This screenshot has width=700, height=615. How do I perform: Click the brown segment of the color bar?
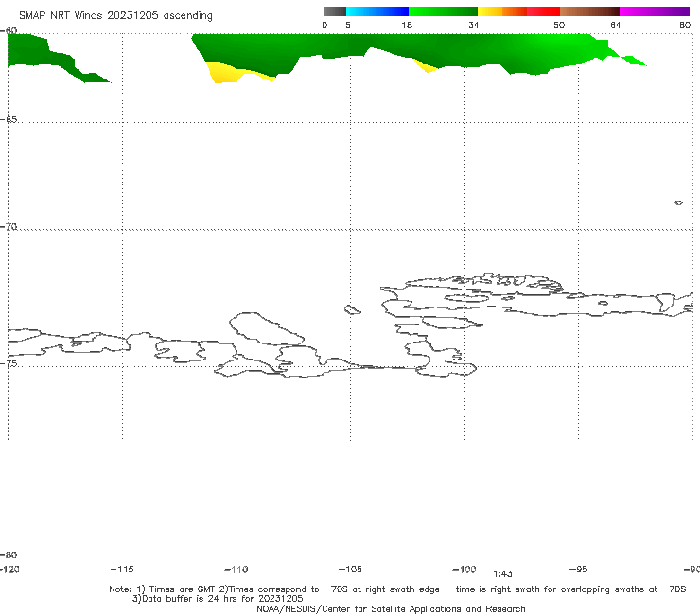click(x=589, y=11)
